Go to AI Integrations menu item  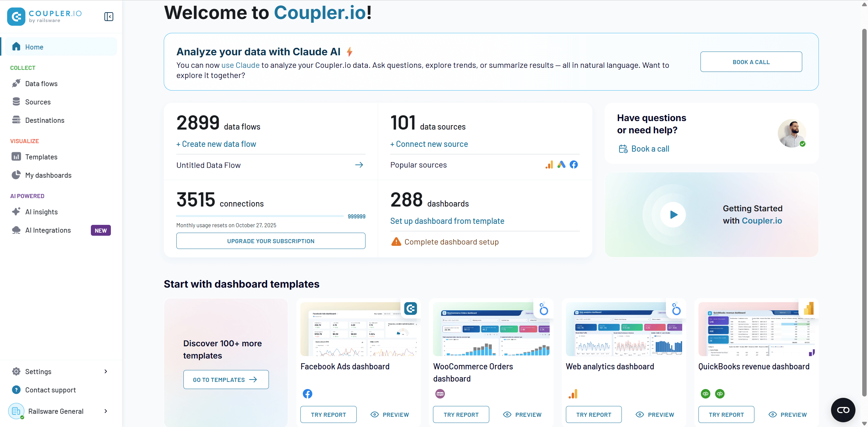(48, 230)
